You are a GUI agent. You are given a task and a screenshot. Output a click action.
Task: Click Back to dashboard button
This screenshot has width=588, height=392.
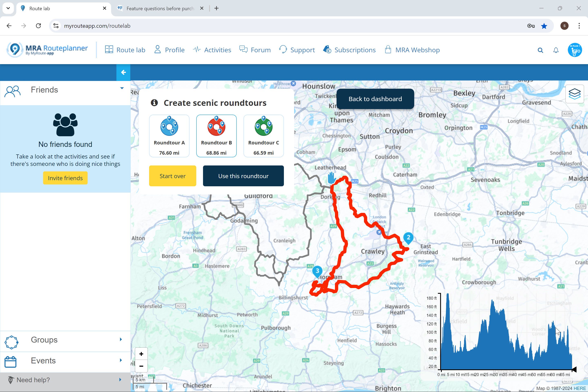point(375,99)
